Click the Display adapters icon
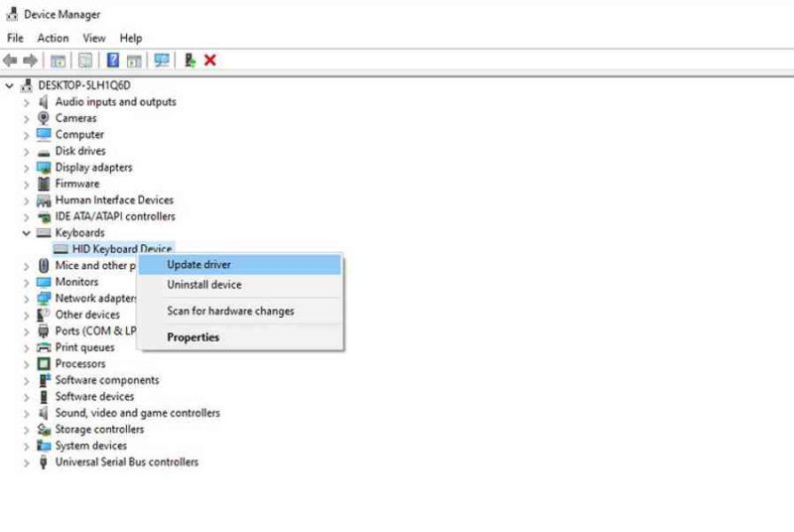The image size is (794, 532). (x=44, y=168)
